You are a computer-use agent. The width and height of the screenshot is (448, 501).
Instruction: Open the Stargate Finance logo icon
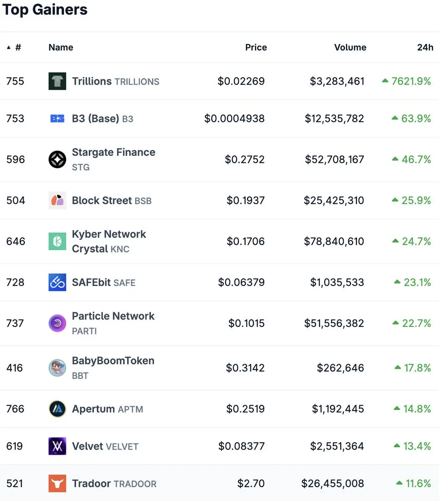pyautogui.click(x=57, y=159)
